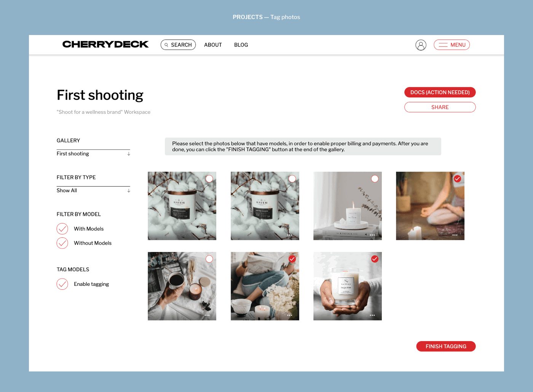Screen dimensions: 533x392
Task: Click the Search field in header
Action: tap(178, 45)
